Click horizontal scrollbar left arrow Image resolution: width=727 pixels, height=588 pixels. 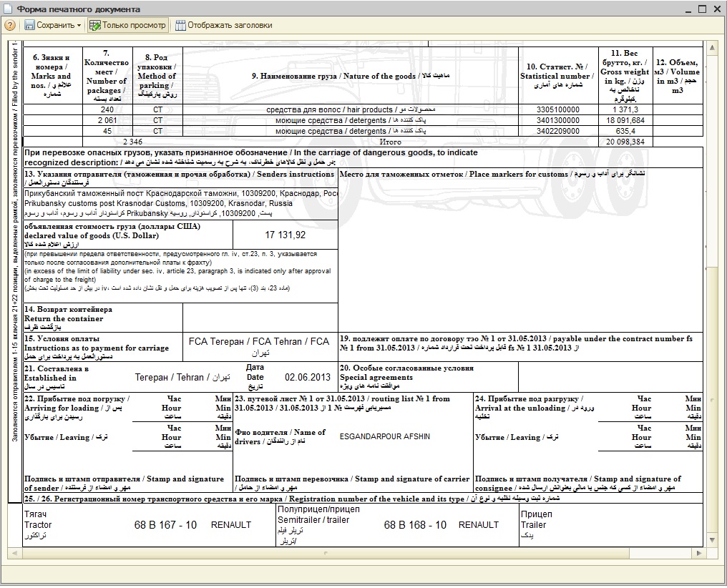point(15,553)
